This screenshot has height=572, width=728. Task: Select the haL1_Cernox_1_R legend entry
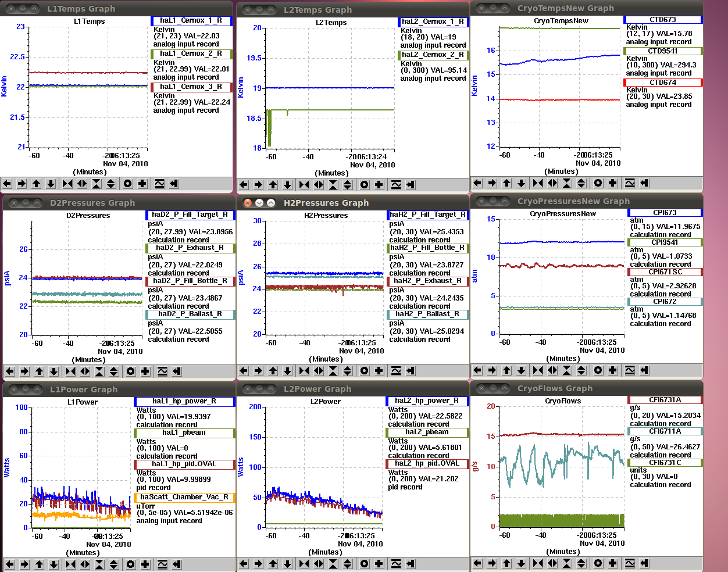pyautogui.click(x=191, y=20)
